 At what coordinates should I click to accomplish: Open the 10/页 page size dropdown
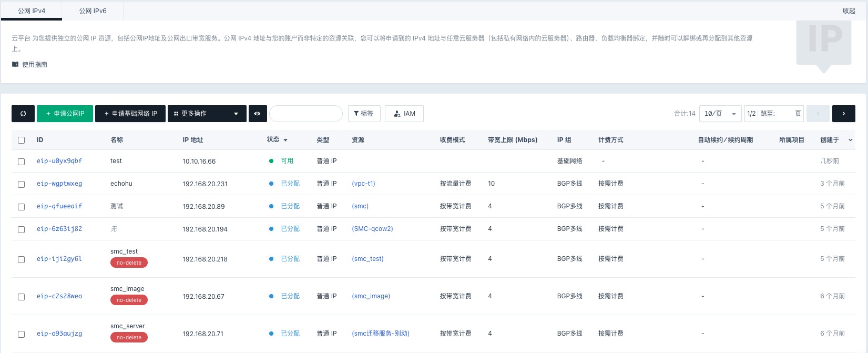pos(720,114)
